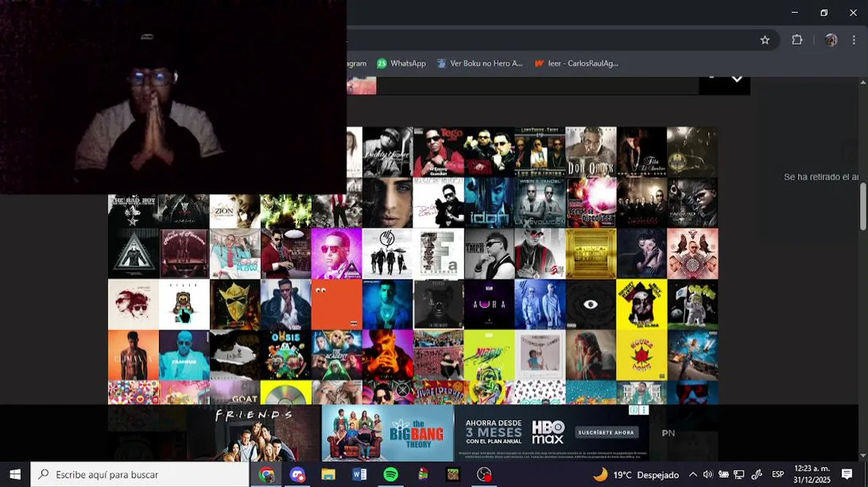Select the Idon blue album cover
Image resolution: width=868 pixels, height=487 pixels.
click(489, 203)
